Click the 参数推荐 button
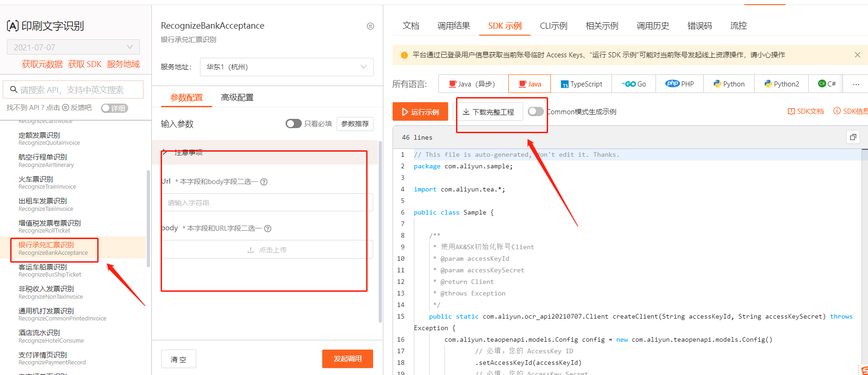Image resolution: width=868 pixels, height=375 pixels. (355, 123)
